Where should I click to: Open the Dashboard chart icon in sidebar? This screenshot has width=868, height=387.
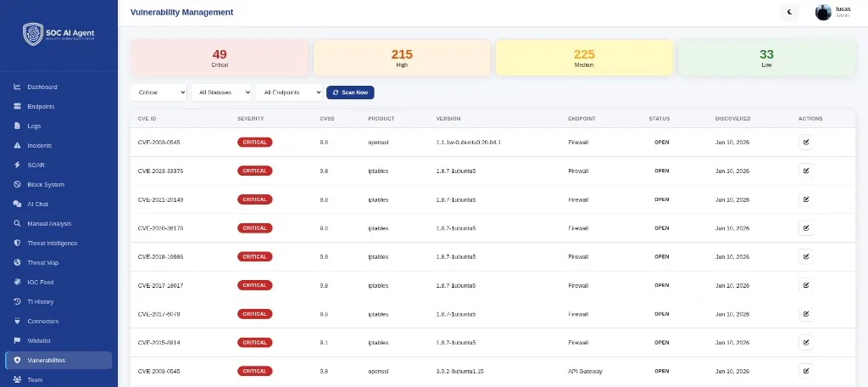(17, 87)
